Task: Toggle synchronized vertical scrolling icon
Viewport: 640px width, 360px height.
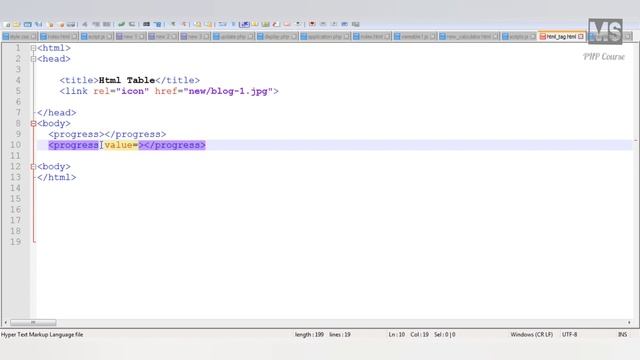Action: pyautogui.click(x=198, y=24)
